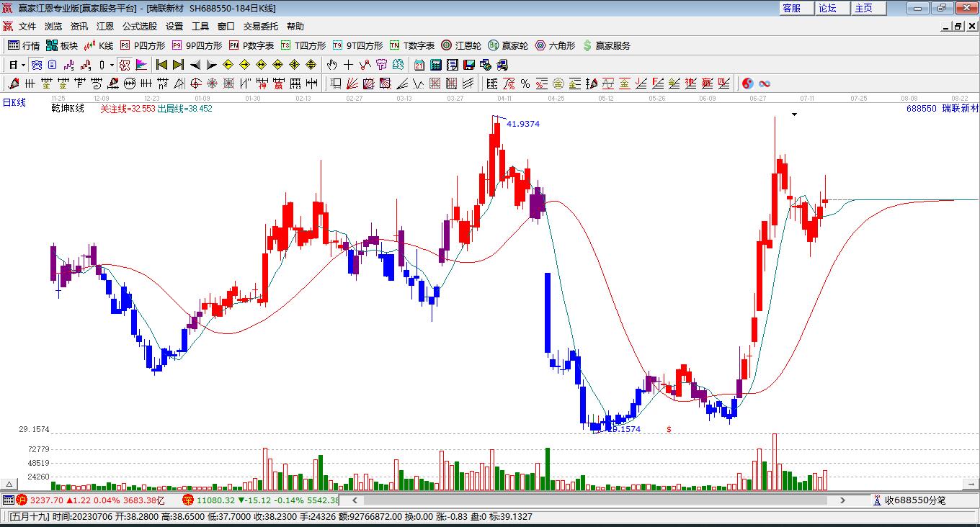The width and height of the screenshot is (980, 527).
Task: Jump to first bar with skip-back icon
Action: (162, 65)
